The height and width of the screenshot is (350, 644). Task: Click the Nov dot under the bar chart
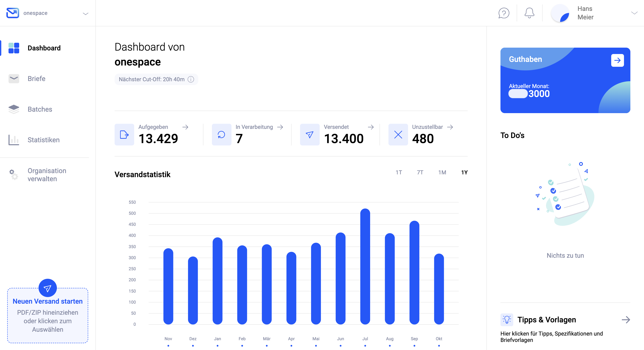tap(168, 346)
